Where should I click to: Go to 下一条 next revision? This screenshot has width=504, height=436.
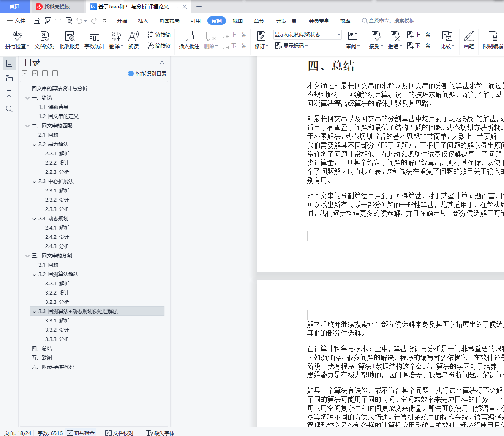pyautogui.click(x=419, y=46)
